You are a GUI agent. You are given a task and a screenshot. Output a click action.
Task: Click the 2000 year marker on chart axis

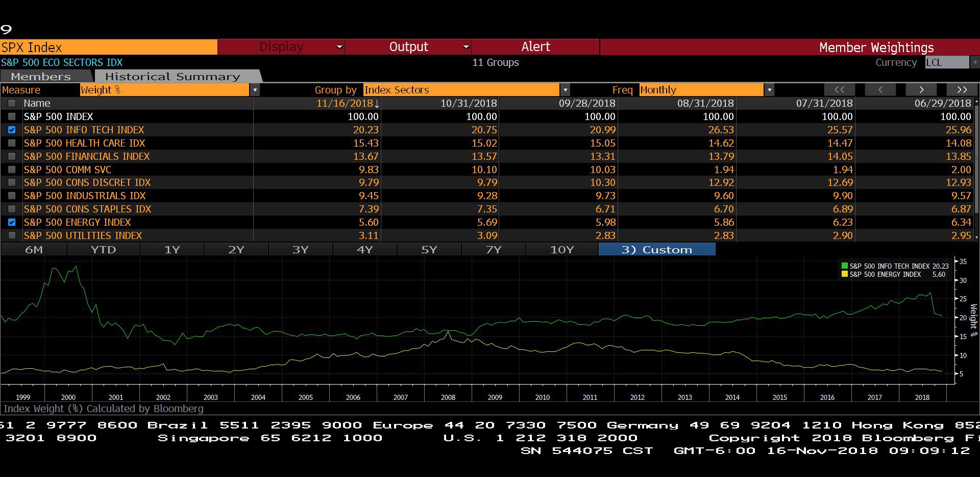[68, 397]
